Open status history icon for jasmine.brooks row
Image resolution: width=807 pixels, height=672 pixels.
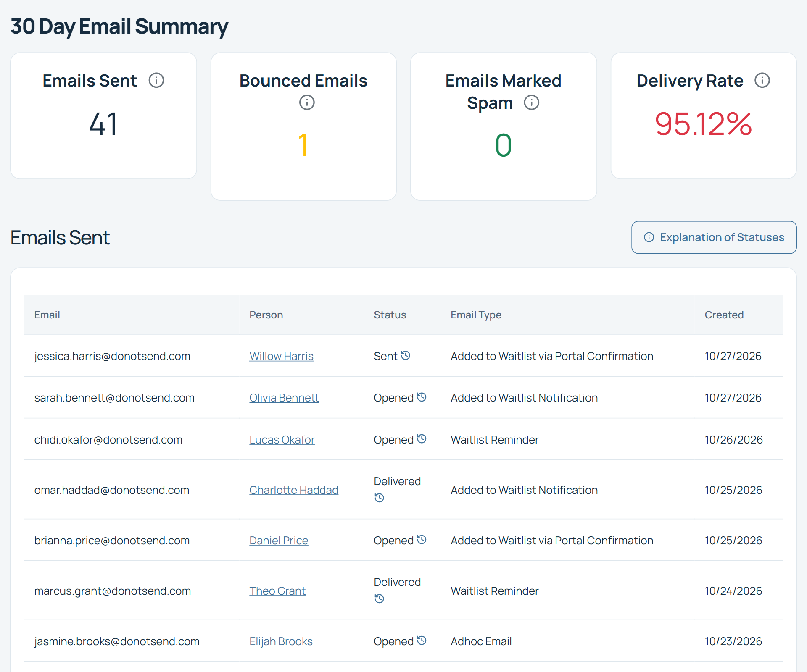pyautogui.click(x=422, y=640)
